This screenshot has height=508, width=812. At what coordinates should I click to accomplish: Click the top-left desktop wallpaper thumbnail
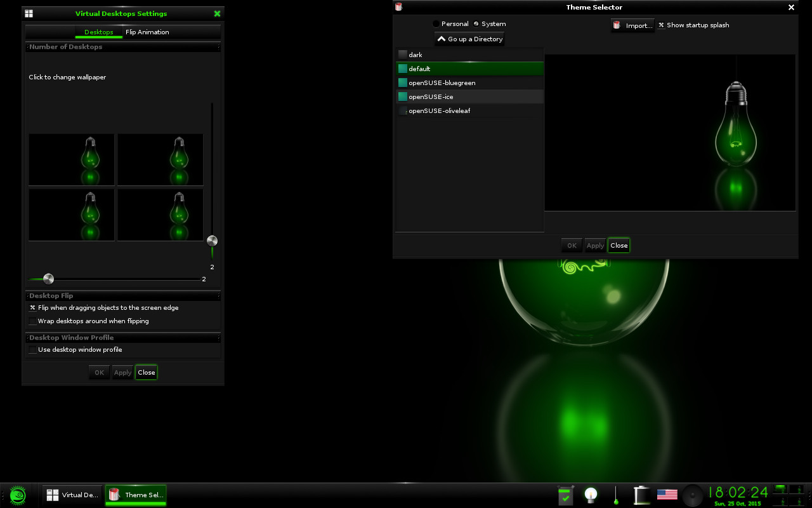click(x=72, y=159)
